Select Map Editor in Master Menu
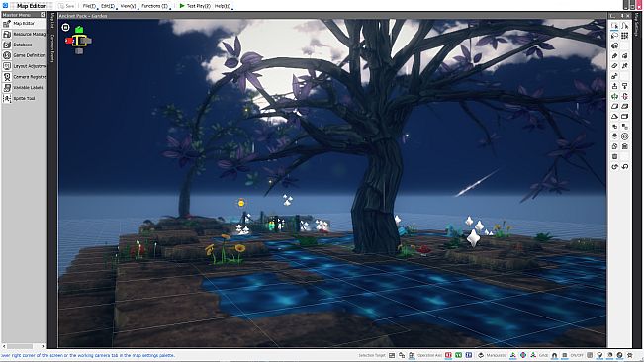This screenshot has width=644, height=362. tap(24, 24)
